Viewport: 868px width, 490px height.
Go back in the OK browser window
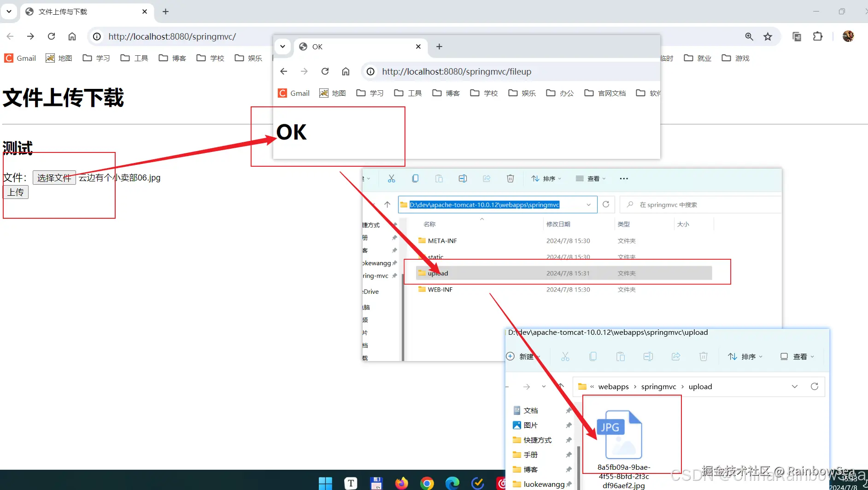point(284,71)
